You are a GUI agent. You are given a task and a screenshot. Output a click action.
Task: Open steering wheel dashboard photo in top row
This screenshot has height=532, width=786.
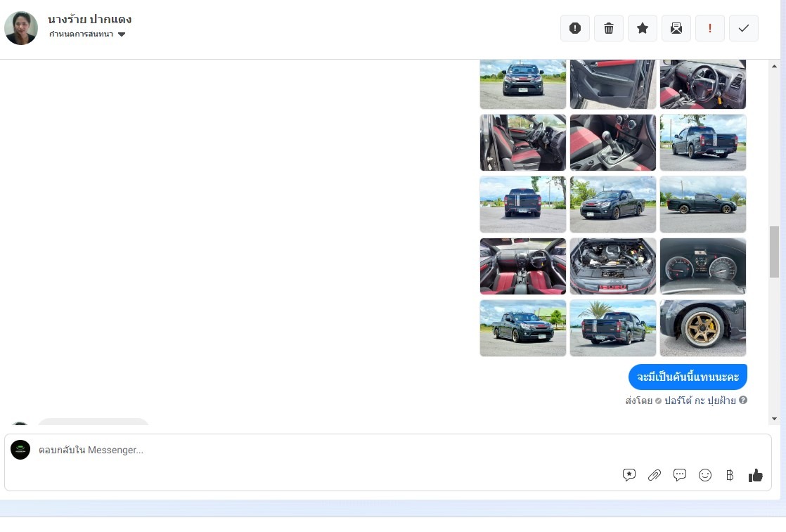(703, 84)
